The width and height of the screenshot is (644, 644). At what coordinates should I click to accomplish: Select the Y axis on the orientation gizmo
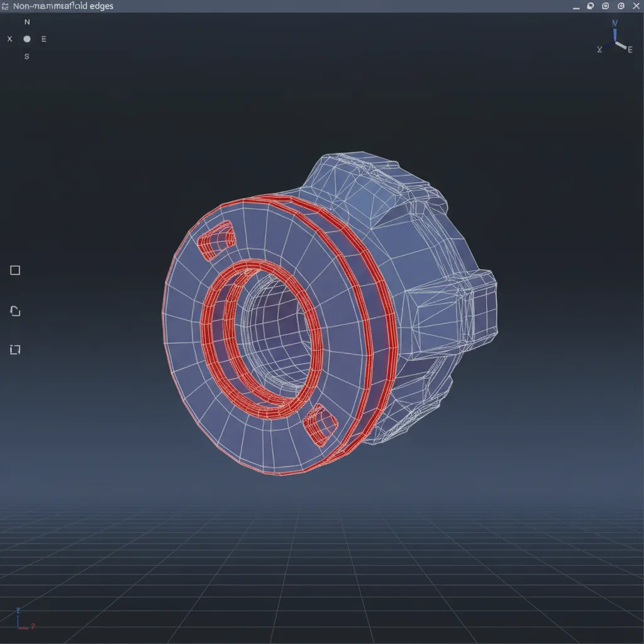tap(614, 23)
